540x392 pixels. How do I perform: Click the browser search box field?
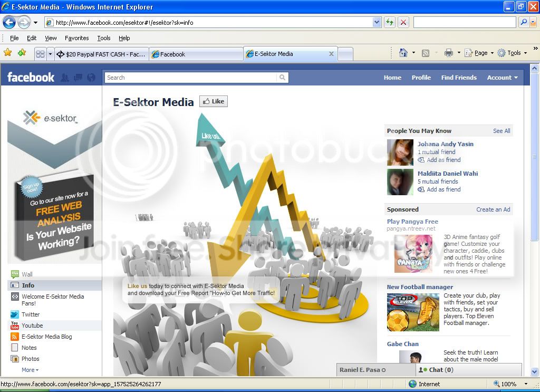[x=464, y=22]
